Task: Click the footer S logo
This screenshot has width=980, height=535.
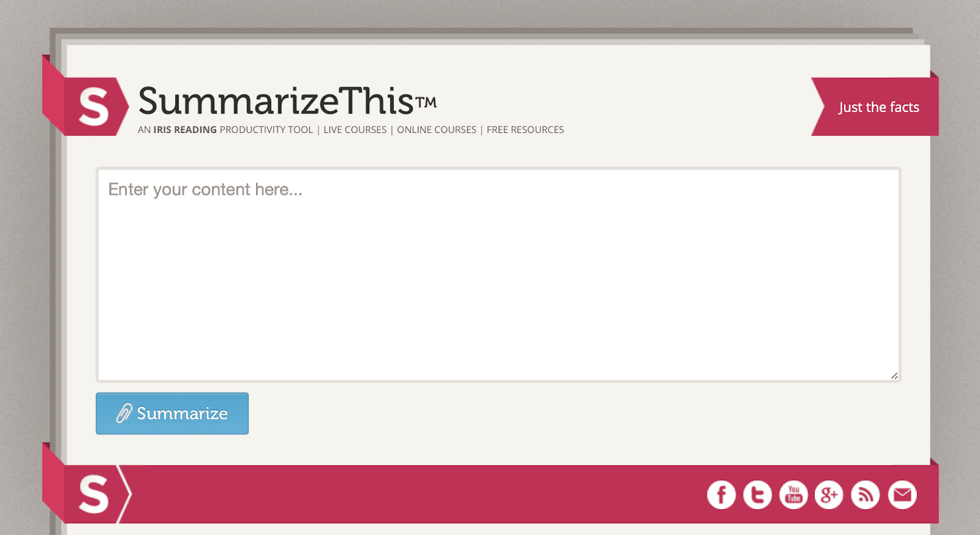Action: 94,494
